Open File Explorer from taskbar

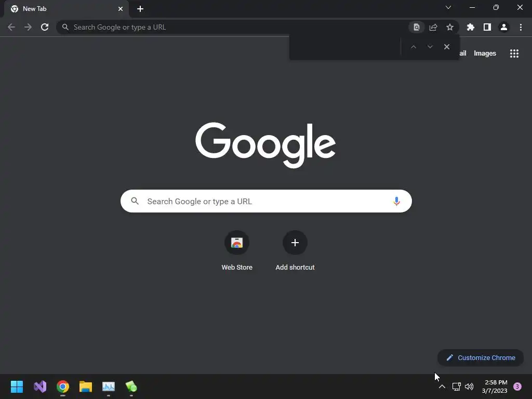pos(86,387)
